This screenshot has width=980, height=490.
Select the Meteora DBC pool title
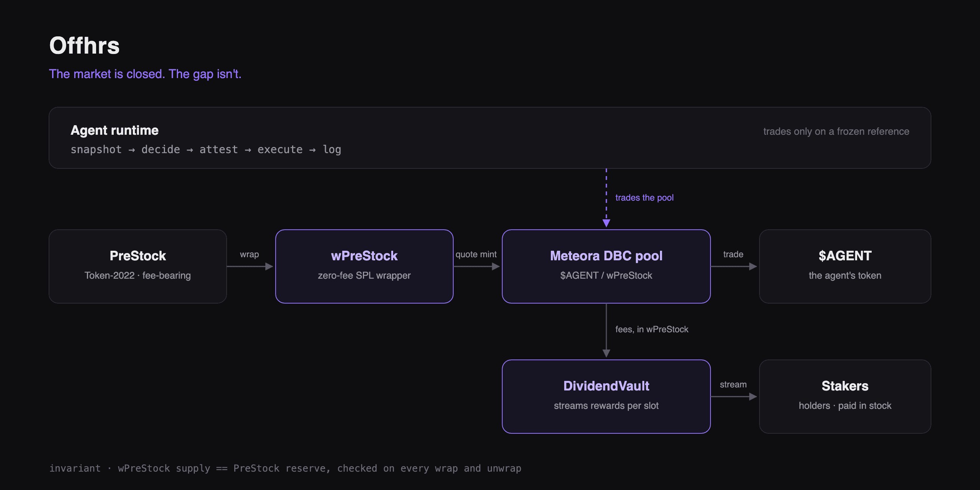[x=606, y=256]
